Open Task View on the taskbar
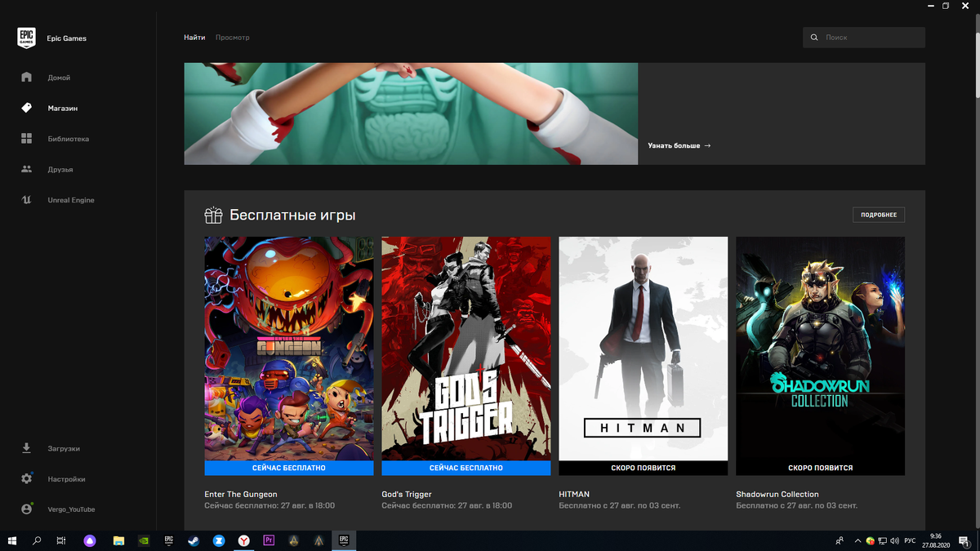The height and width of the screenshot is (551, 980). (x=61, y=540)
